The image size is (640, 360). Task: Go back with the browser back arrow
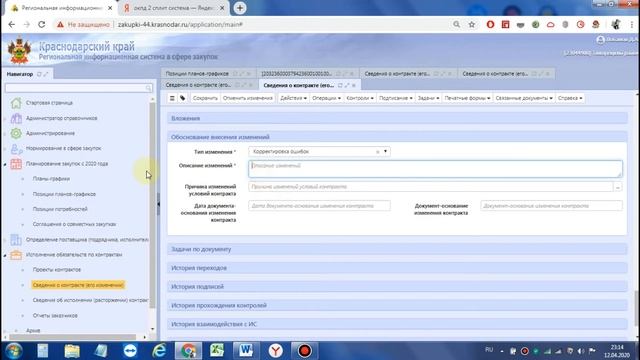point(11,24)
